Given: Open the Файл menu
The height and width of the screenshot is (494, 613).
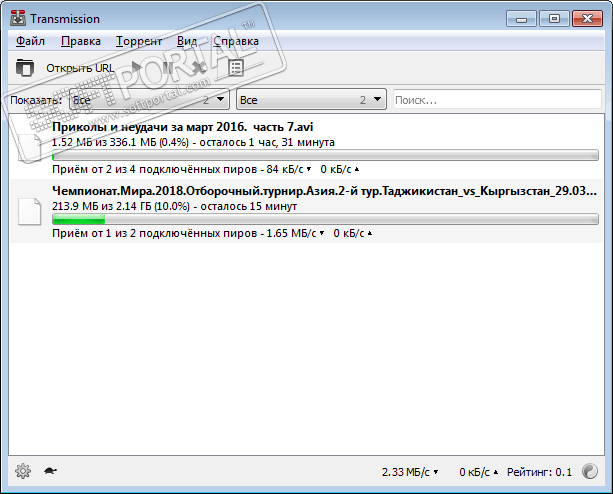Looking at the screenshot, I should (x=30, y=41).
